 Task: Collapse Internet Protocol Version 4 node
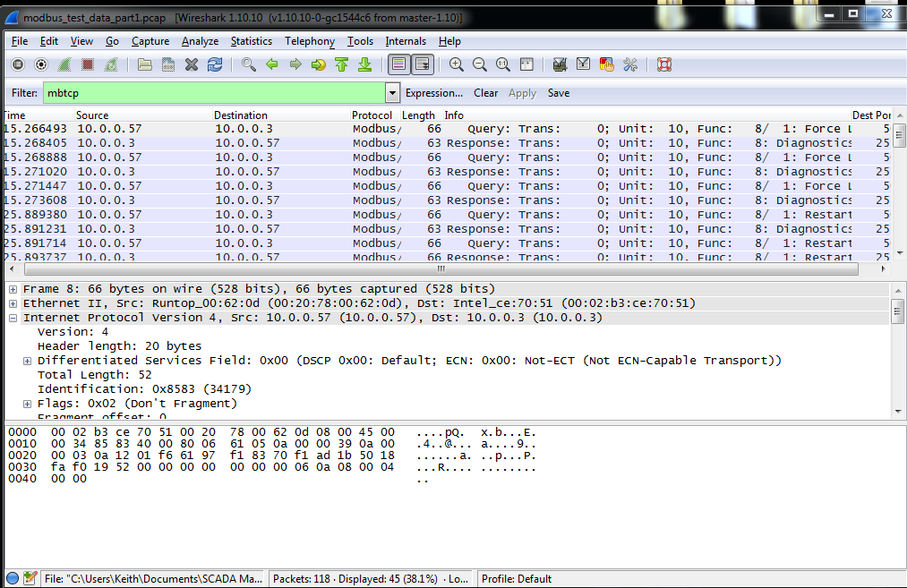13,318
